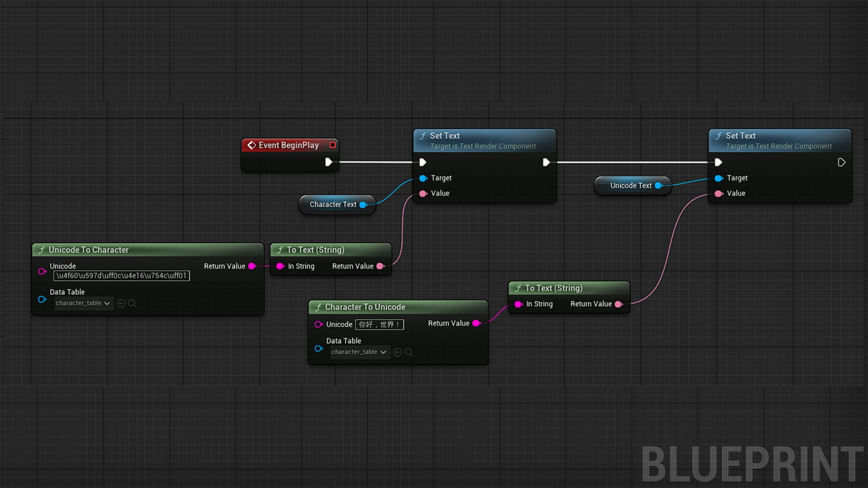Click Character Text variable output pin

(x=363, y=205)
